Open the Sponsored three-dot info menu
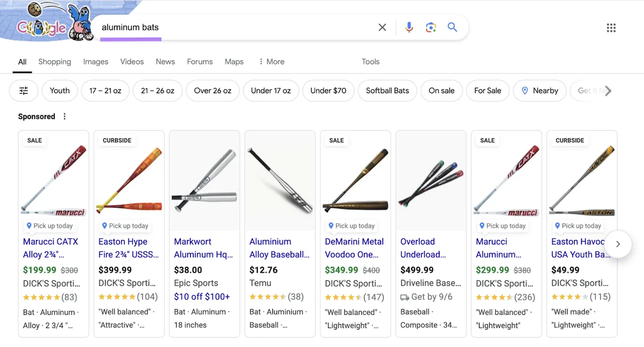This screenshot has height=347, width=644. 64,116
